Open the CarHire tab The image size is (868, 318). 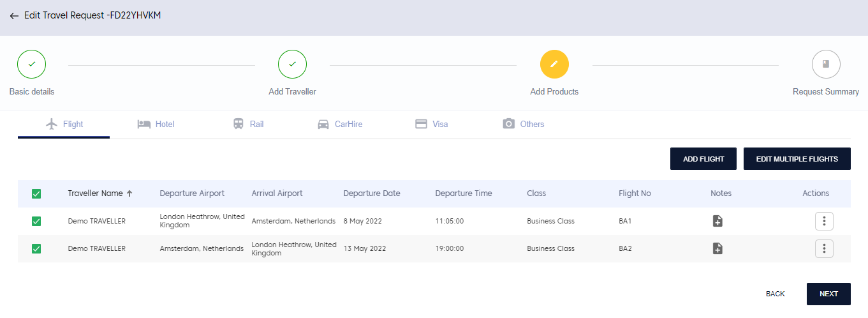tap(340, 124)
